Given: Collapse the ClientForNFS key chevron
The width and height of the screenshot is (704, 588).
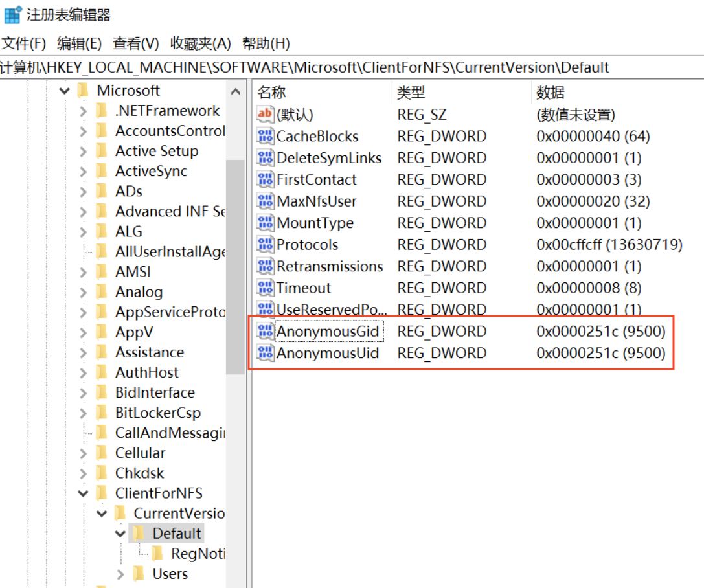Looking at the screenshot, I should (83, 494).
